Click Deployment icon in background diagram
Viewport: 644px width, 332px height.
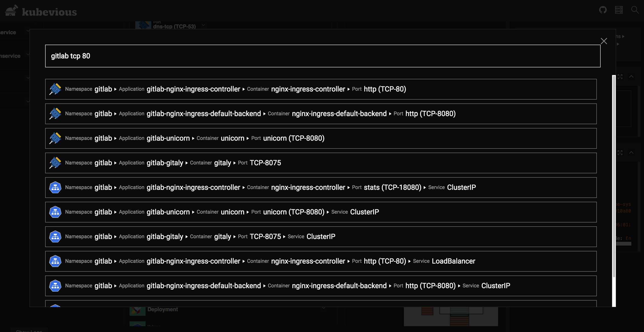(137, 311)
